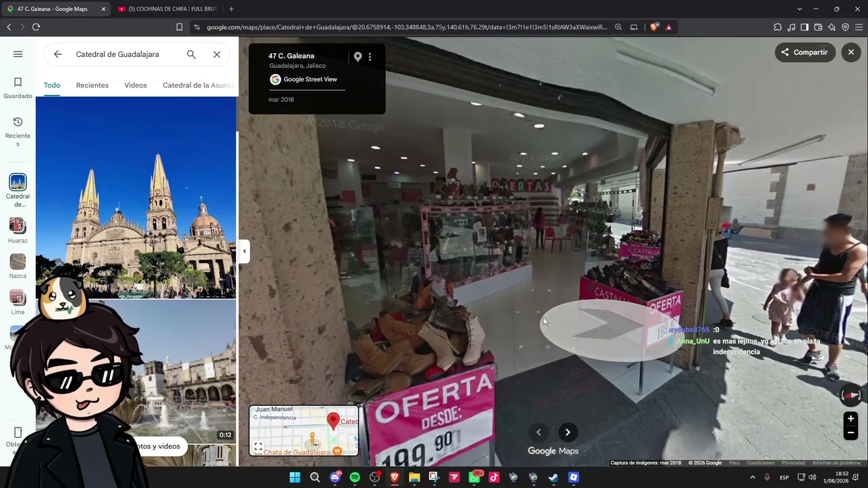Open the tab search dropdown
This screenshot has height=488, width=868.
pos(800,9)
